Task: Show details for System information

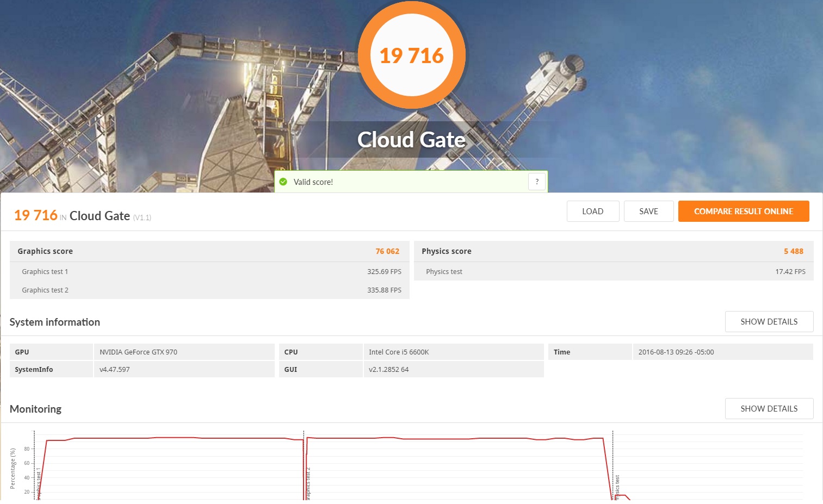Action: click(x=769, y=322)
